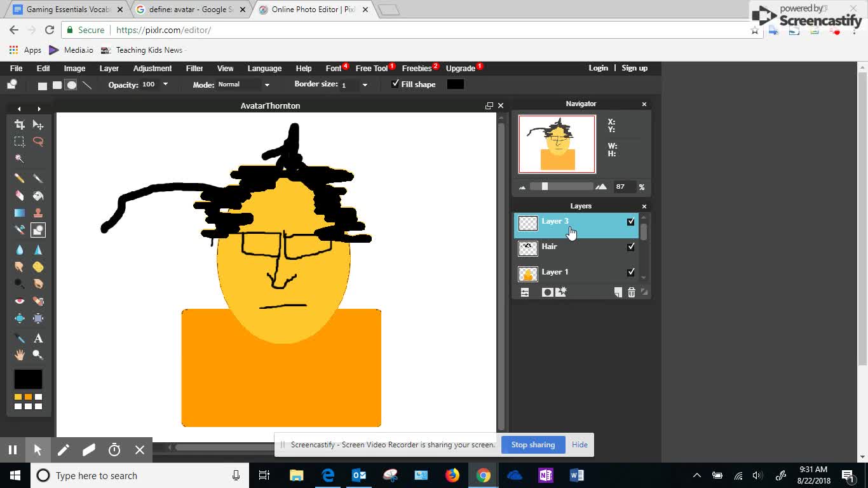The image size is (868, 488).
Task: Click the toolbox left collapse arrow
Action: (x=19, y=109)
